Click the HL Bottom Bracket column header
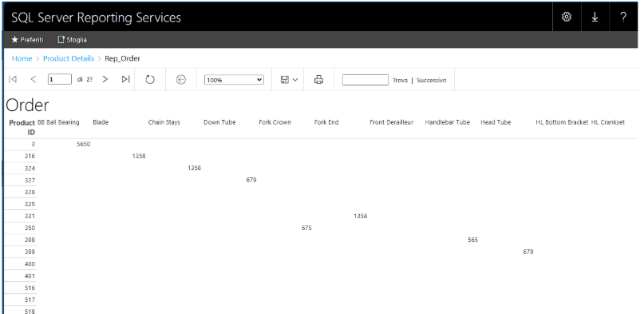644x314 pixels. 562,122
